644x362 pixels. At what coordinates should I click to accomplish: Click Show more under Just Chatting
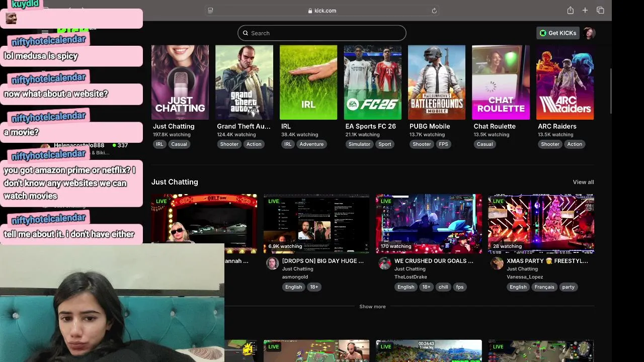pyautogui.click(x=372, y=307)
